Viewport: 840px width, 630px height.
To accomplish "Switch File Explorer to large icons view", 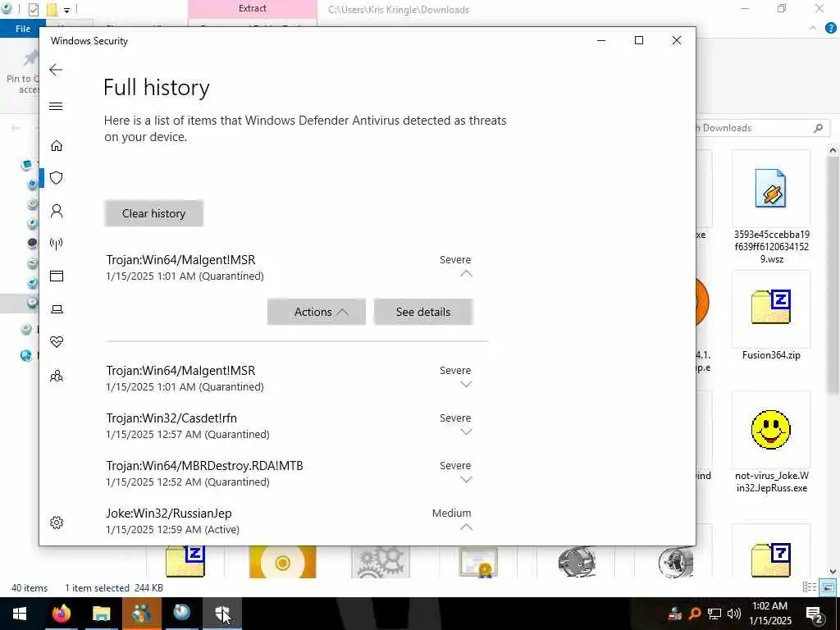I will click(x=829, y=587).
